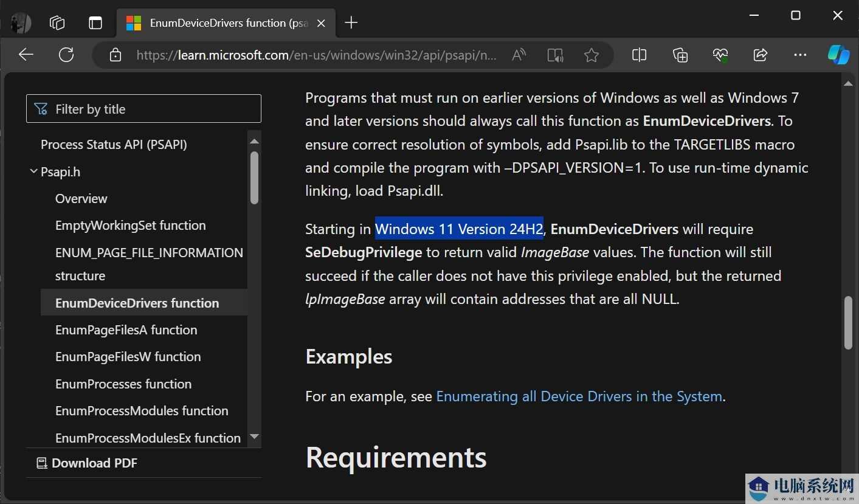Open the browser profile avatar
The image size is (859, 504).
pyautogui.click(x=21, y=23)
